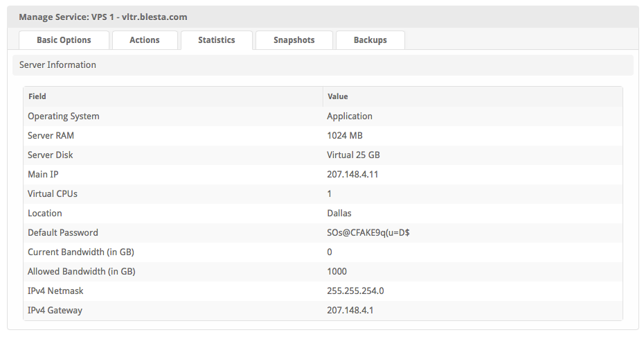Click the Server Disk value Virtual 25 GB
This screenshot has width=644, height=337.
click(x=353, y=155)
